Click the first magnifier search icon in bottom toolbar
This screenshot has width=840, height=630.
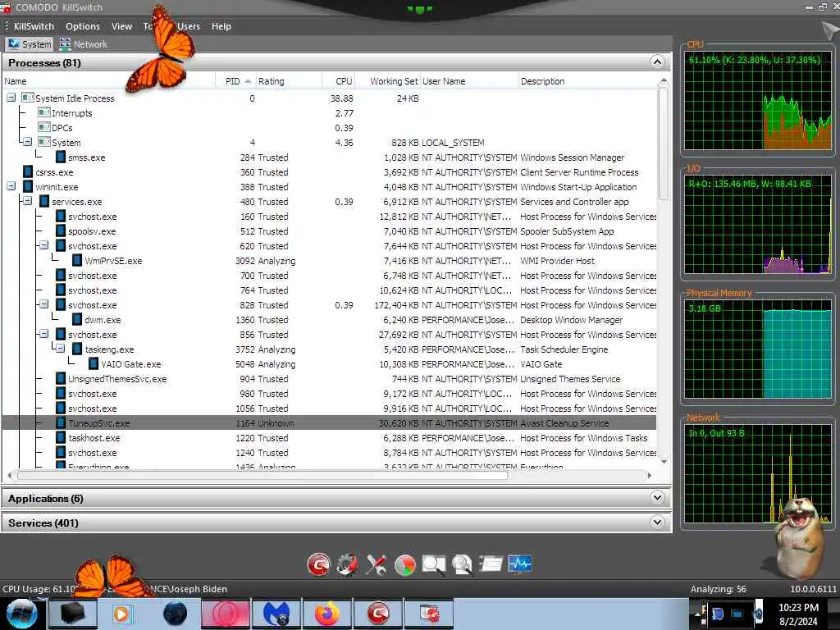pos(434,564)
